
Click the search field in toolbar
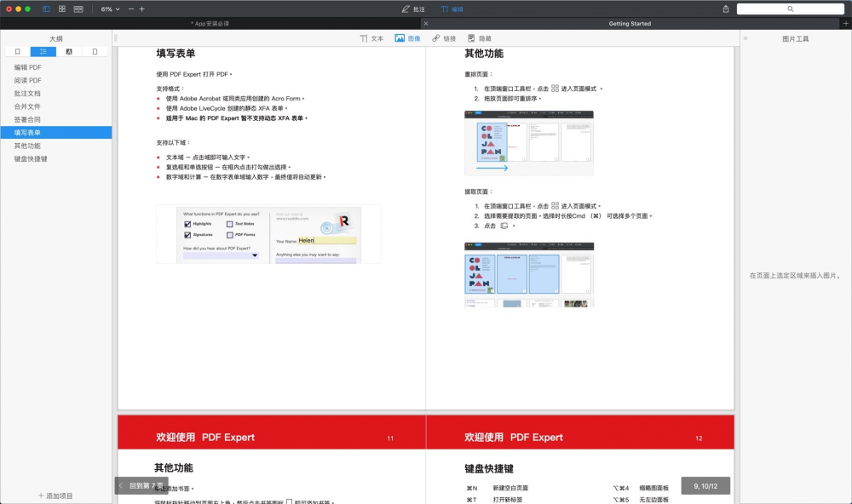click(790, 9)
